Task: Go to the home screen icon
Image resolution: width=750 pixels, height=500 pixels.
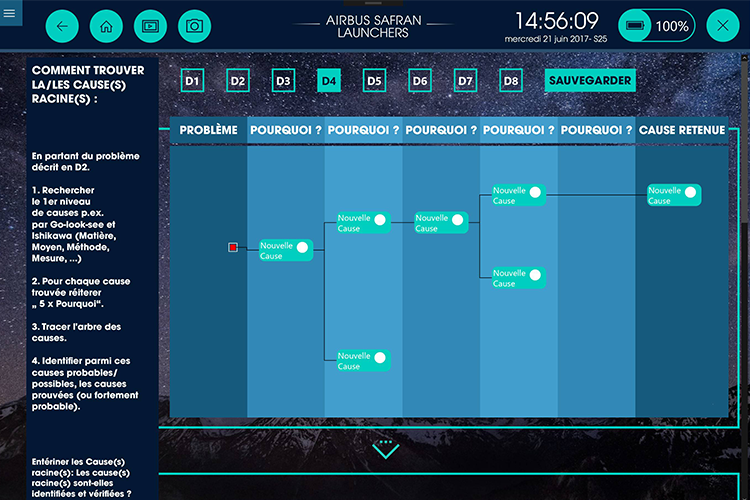Action: [x=107, y=26]
